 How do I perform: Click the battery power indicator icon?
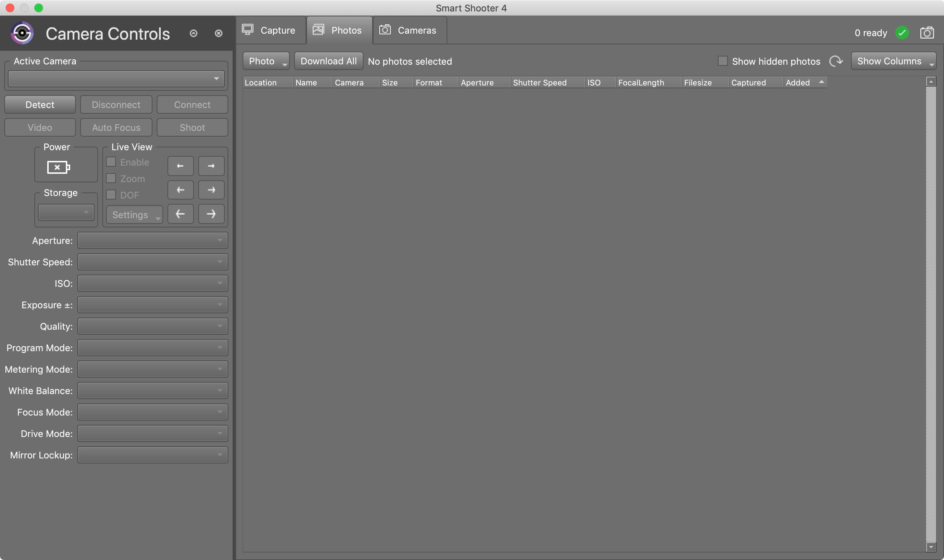pos(58,167)
